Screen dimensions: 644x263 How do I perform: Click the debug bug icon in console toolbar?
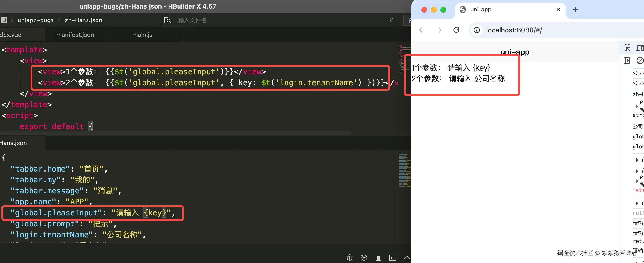(349, 258)
